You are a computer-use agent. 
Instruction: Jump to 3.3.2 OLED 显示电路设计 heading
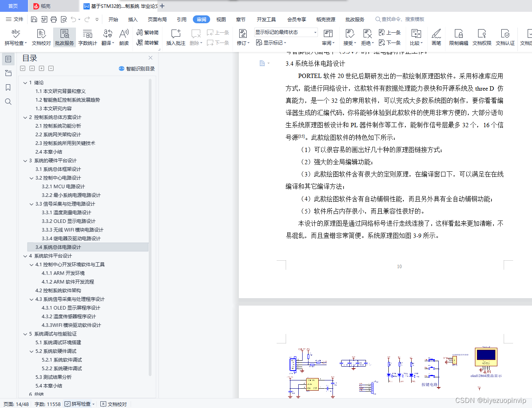pos(69,221)
